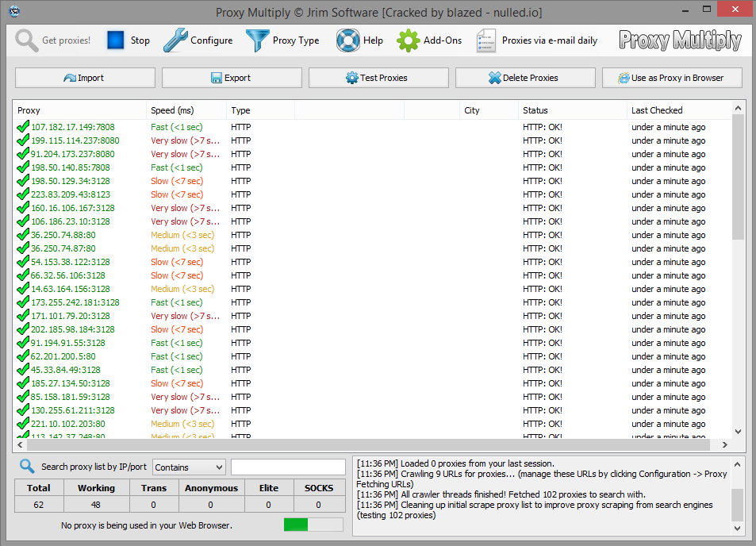Select proxy row 85.158.181.59:3128
756x546 pixels.
[372, 397]
